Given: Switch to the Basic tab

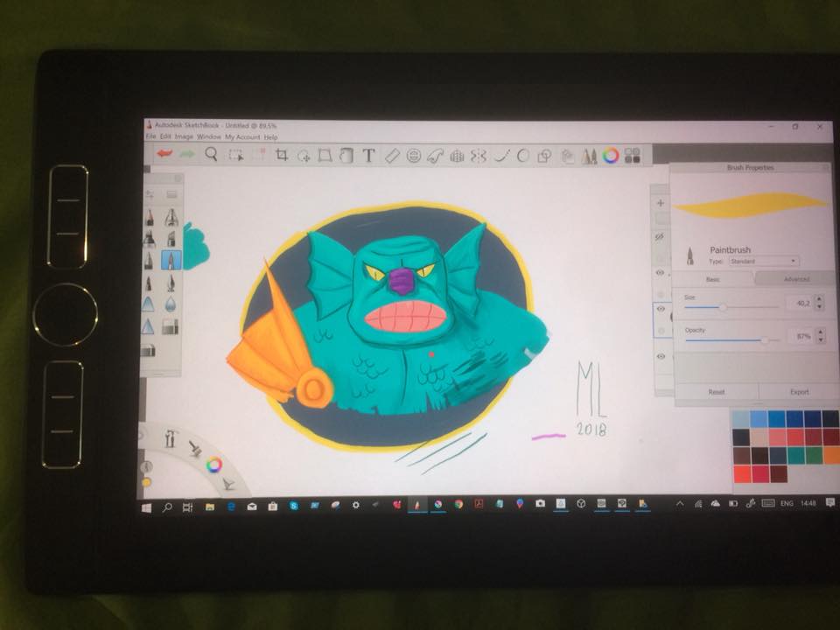Looking at the screenshot, I should point(713,279).
